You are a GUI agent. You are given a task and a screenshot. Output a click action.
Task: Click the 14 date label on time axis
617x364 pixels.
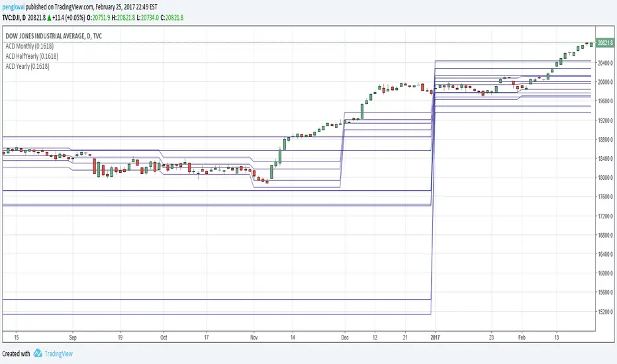[x=293, y=338]
